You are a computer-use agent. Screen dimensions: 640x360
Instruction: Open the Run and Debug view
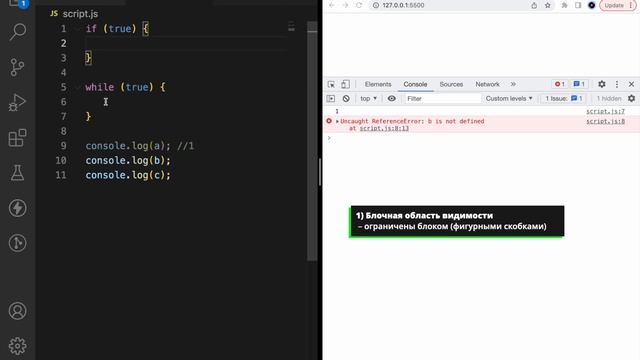click(x=18, y=102)
